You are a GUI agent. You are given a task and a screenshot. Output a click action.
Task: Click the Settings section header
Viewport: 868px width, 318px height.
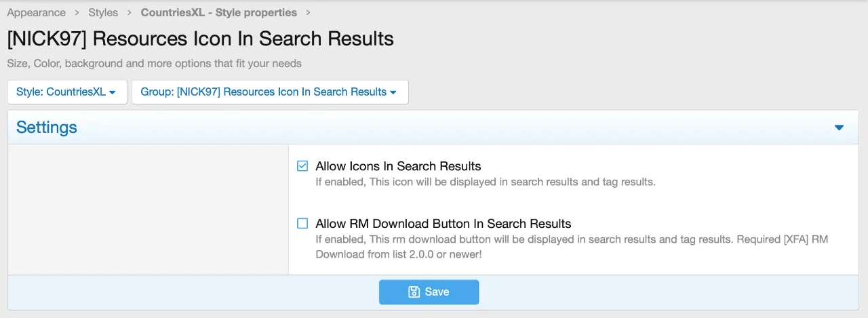(47, 127)
